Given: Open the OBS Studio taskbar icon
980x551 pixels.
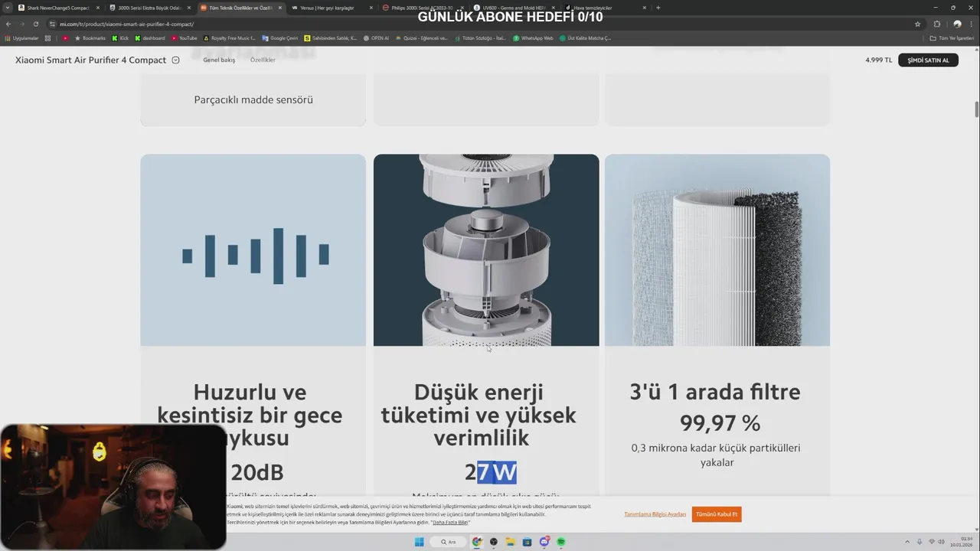Looking at the screenshot, I should (494, 542).
